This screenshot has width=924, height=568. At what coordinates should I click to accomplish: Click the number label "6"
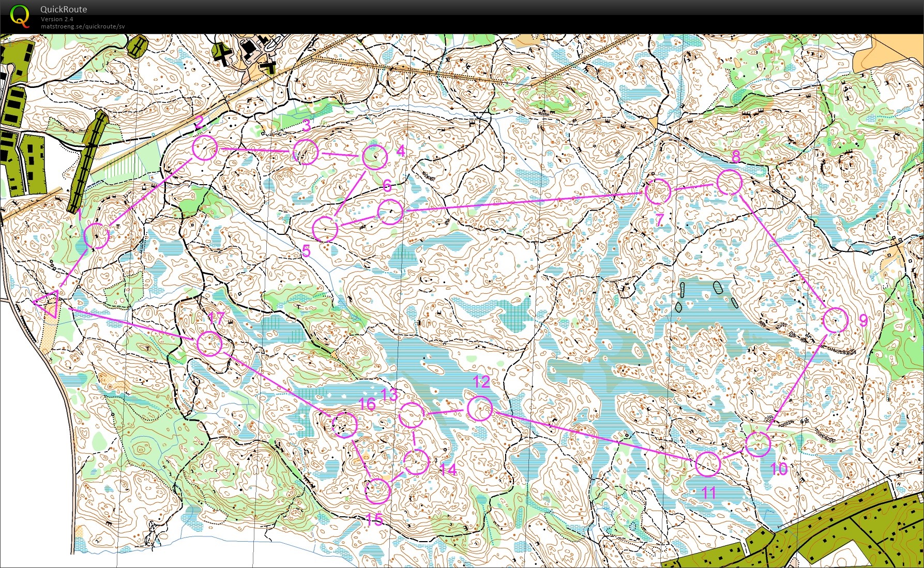click(387, 186)
